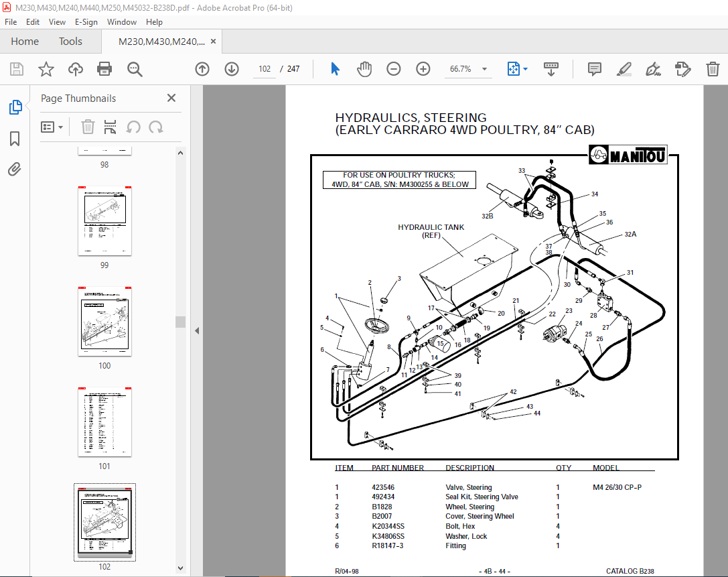The height and width of the screenshot is (577, 728).
Task: Click the 'M4 26/30 CP-P' model text
Action: (x=617, y=487)
